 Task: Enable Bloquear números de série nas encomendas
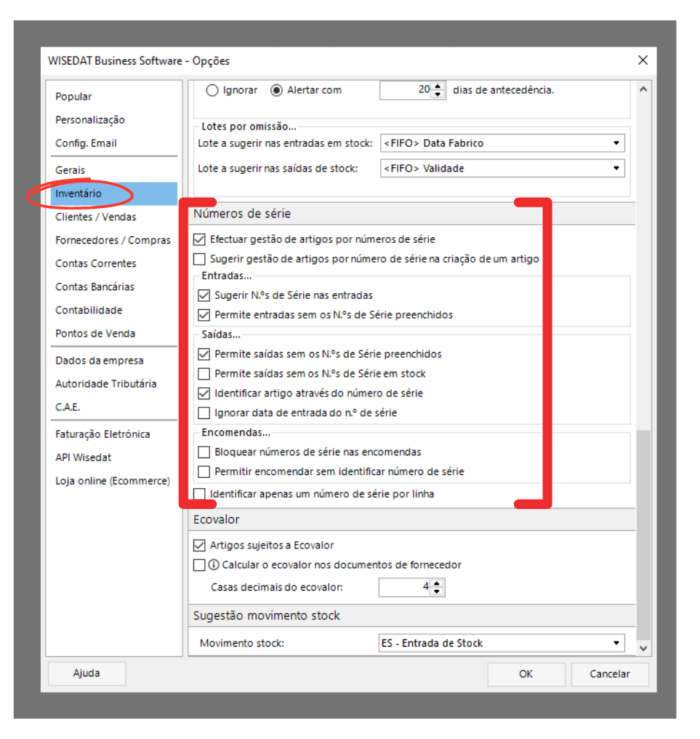click(204, 452)
